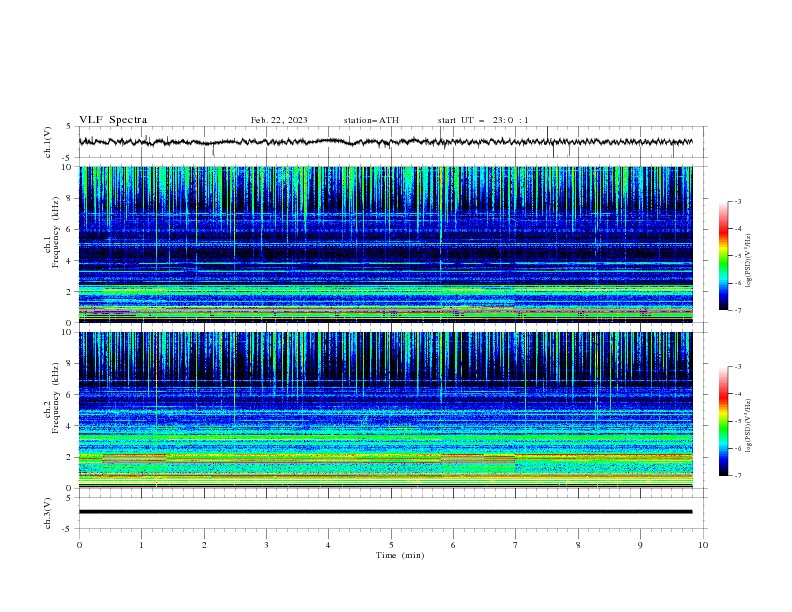Click time axis tick label 7
792x612 pixels.
pos(516,545)
